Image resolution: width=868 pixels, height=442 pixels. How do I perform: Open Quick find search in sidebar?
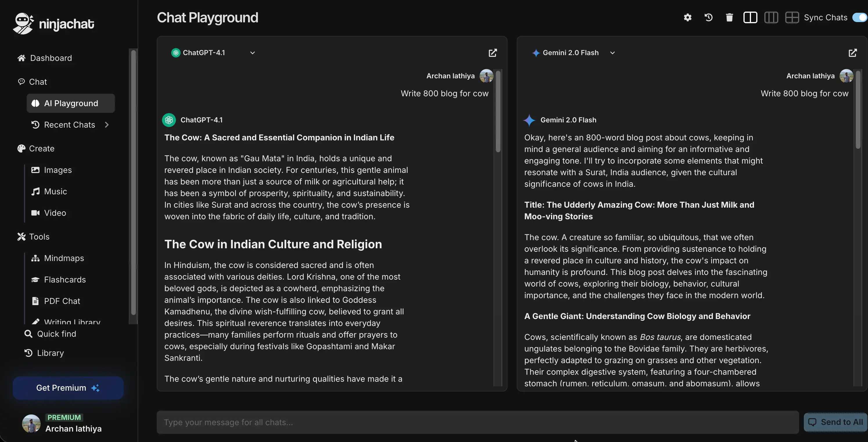pos(56,334)
